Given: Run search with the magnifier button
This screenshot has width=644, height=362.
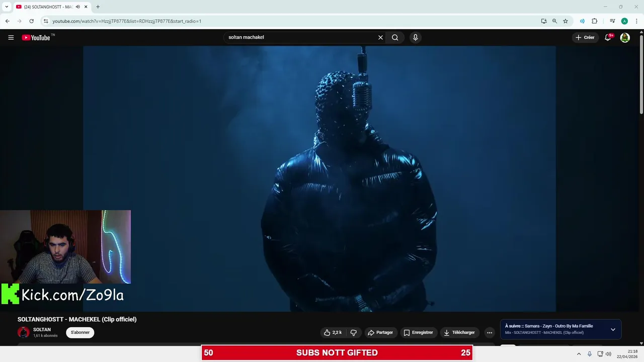Looking at the screenshot, I should (x=395, y=37).
